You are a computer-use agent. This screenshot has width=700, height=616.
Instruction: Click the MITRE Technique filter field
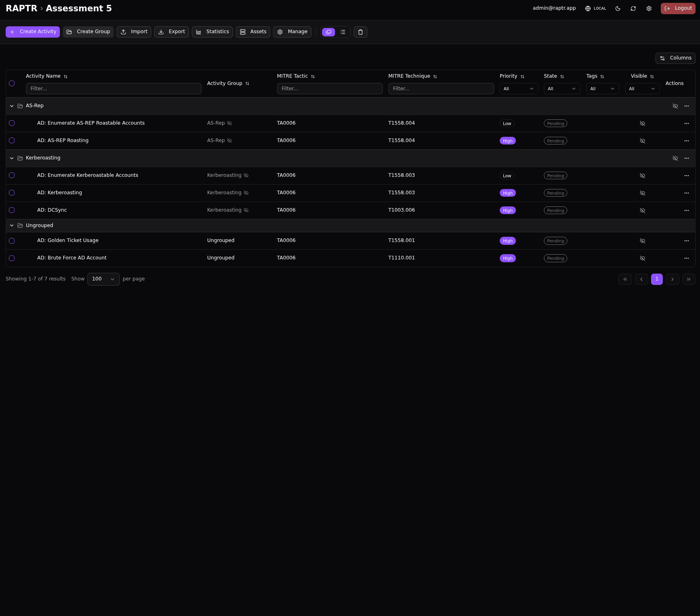pos(441,89)
